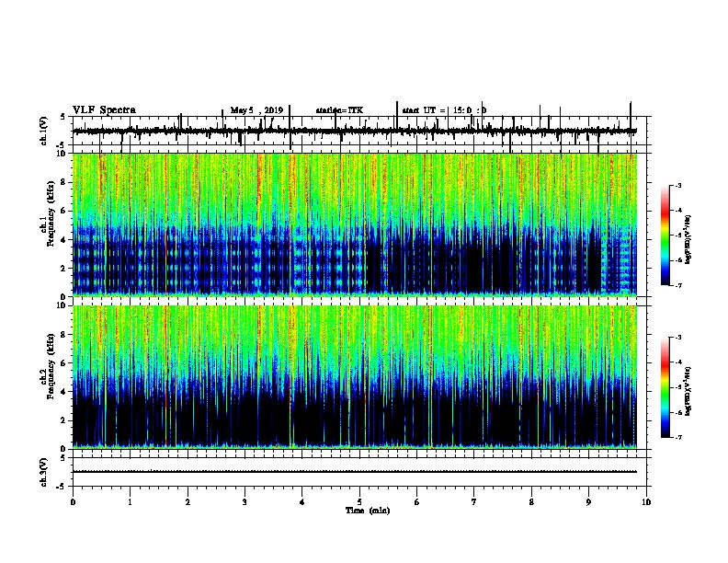
Task: Click time axis tick label "8"
Action: pos(531,502)
